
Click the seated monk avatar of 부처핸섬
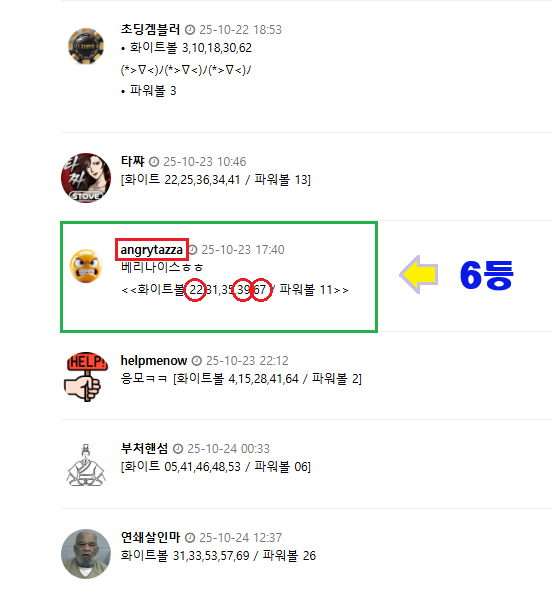pyautogui.click(x=86, y=464)
